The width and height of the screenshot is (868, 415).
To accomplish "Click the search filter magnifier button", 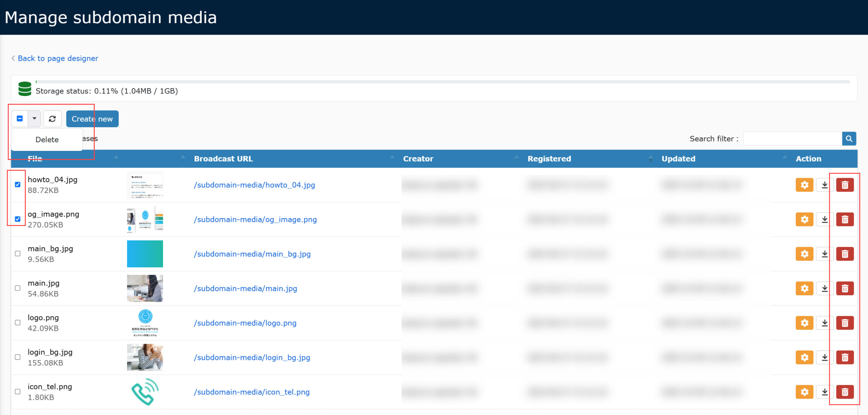I will [x=849, y=138].
